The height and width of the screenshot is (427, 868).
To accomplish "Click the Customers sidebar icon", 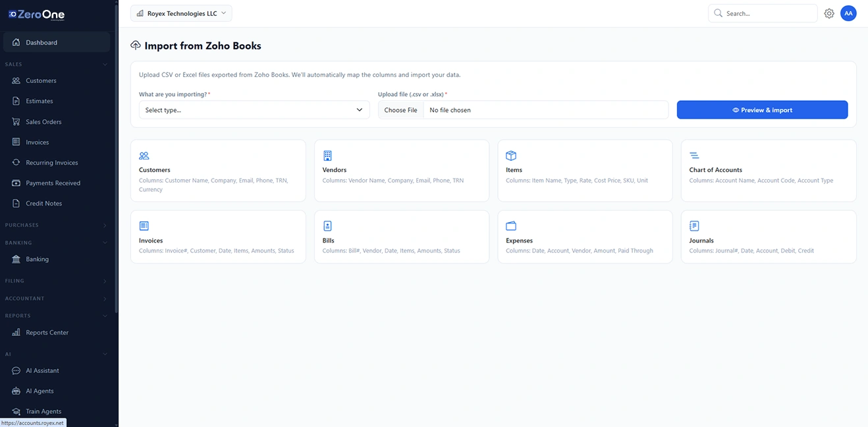I will point(16,80).
